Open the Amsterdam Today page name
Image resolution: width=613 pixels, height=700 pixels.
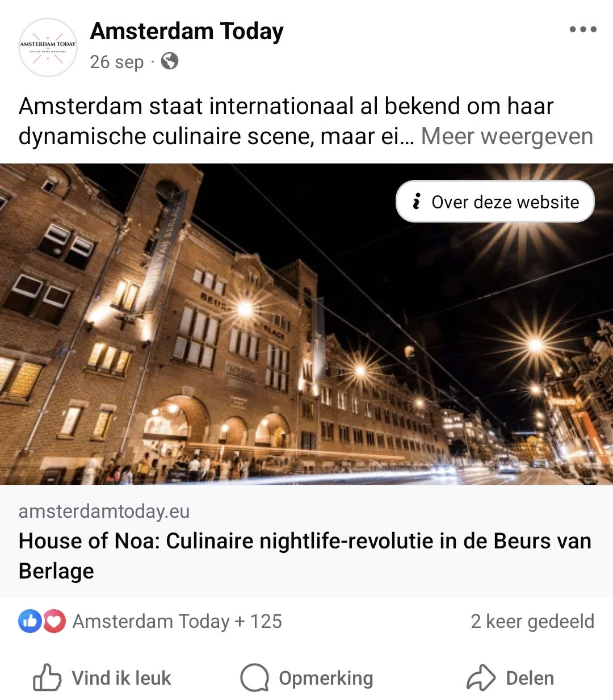click(x=187, y=32)
